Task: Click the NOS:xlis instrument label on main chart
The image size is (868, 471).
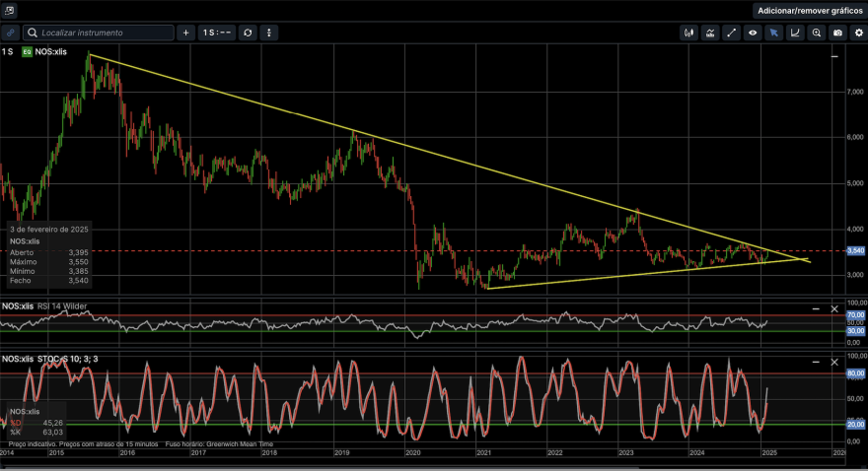Action: coord(51,51)
